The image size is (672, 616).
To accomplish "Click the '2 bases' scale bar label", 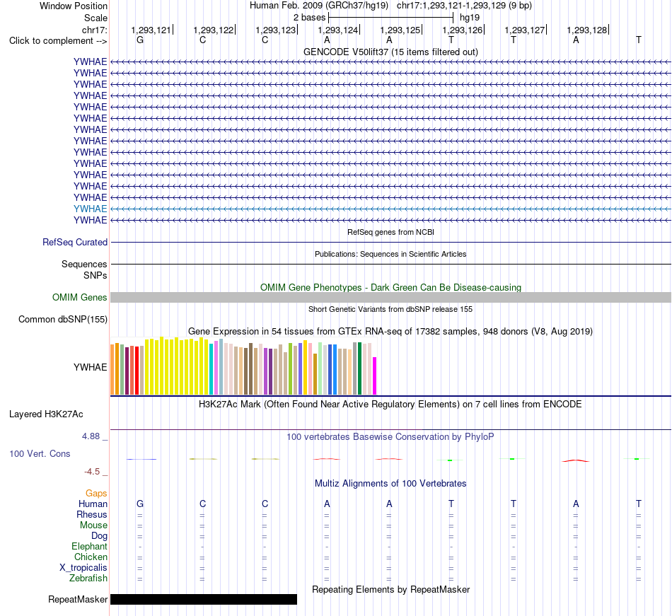I will [x=309, y=18].
